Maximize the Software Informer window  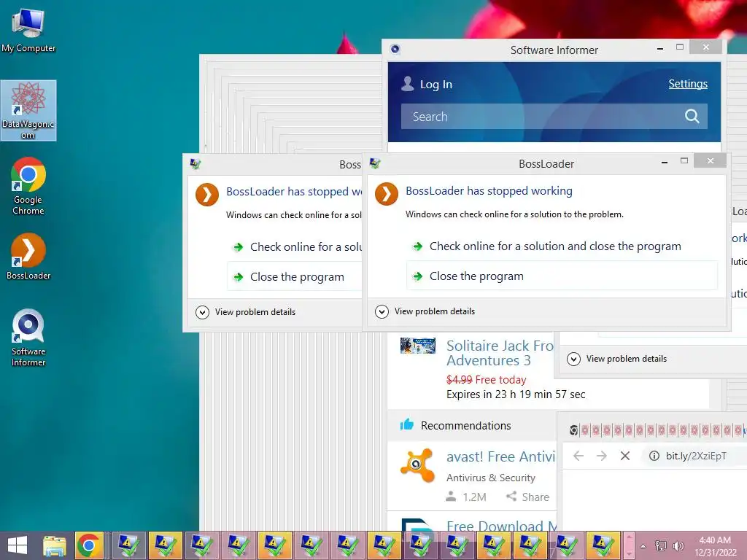(x=680, y=47)
